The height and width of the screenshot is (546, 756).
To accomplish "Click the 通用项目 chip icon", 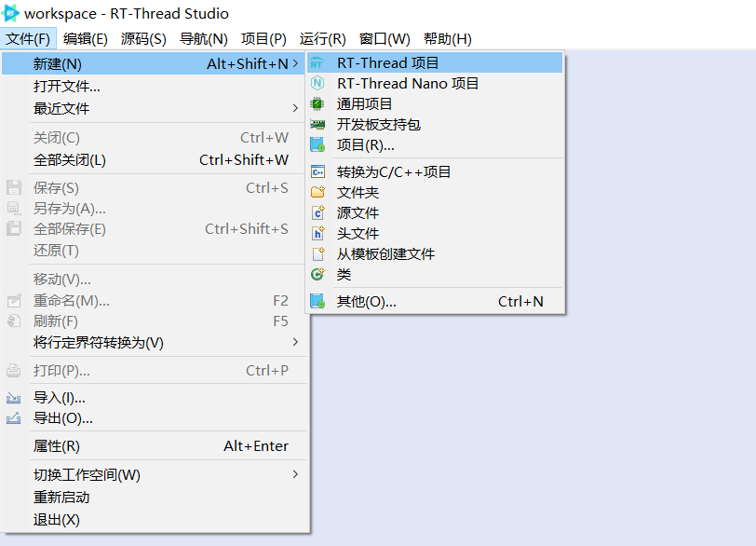I will 317,103.
